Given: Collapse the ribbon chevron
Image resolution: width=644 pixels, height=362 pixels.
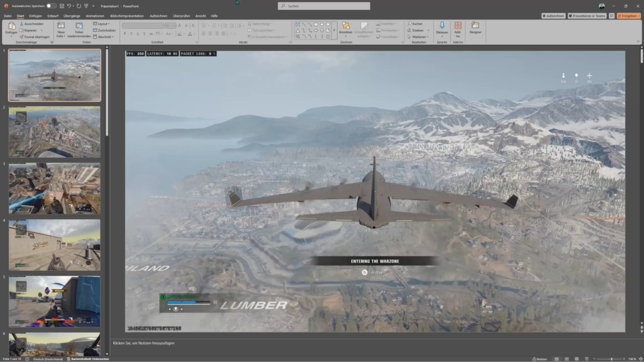Looking at the screenshot, I should tap(638, 41).
